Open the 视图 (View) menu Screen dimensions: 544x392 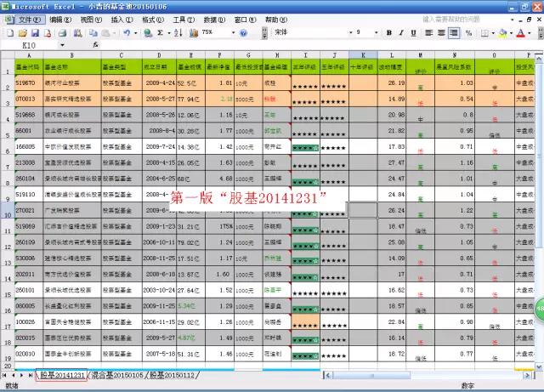point(91,20)
